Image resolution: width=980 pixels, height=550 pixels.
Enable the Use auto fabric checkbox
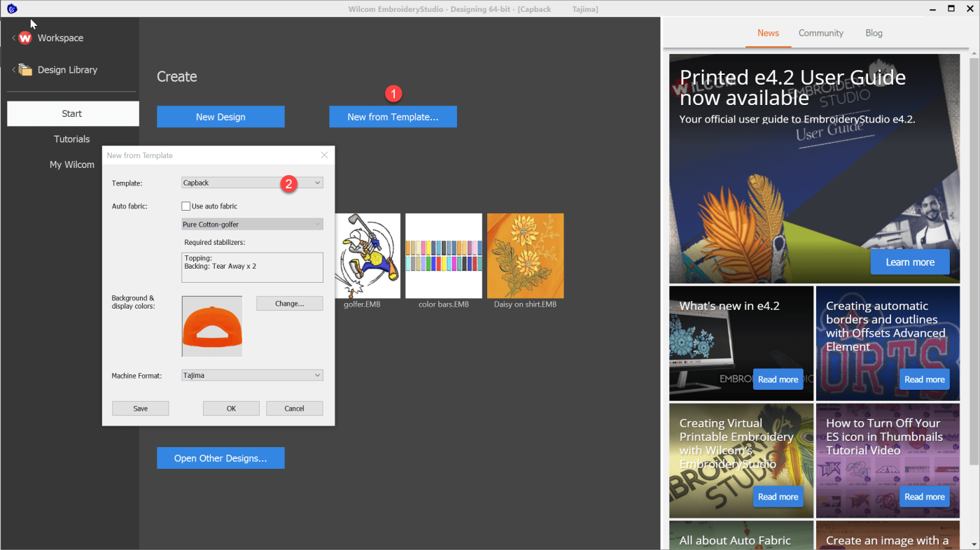tap(186, 206)
